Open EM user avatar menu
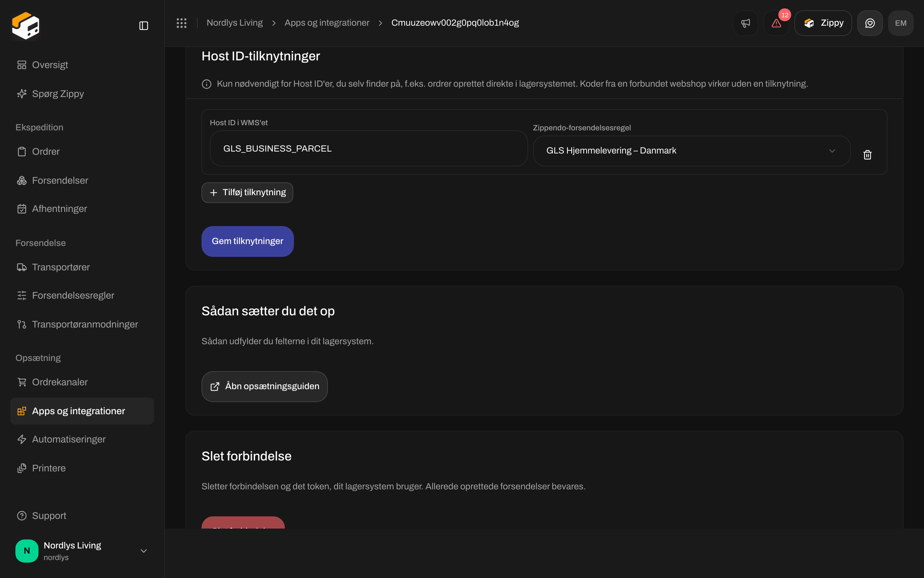The image size is (924, 578). [x=901, y=23]
